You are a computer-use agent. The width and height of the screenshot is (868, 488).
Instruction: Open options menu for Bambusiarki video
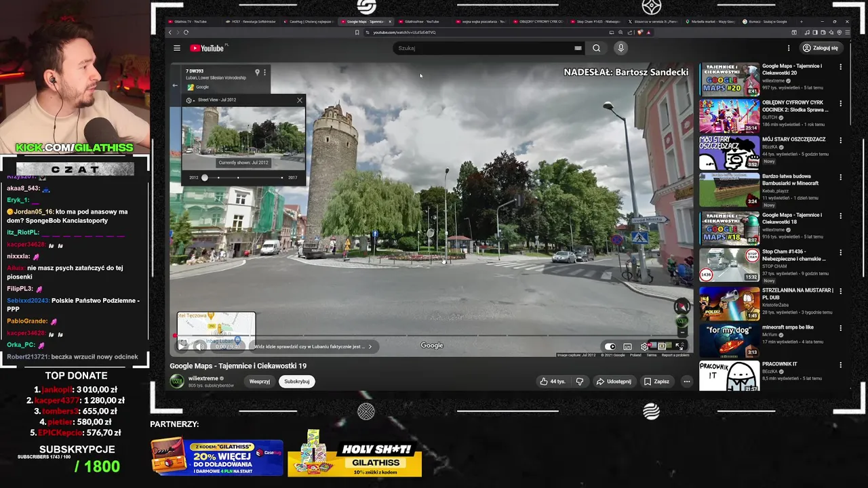tap(840, 178)
